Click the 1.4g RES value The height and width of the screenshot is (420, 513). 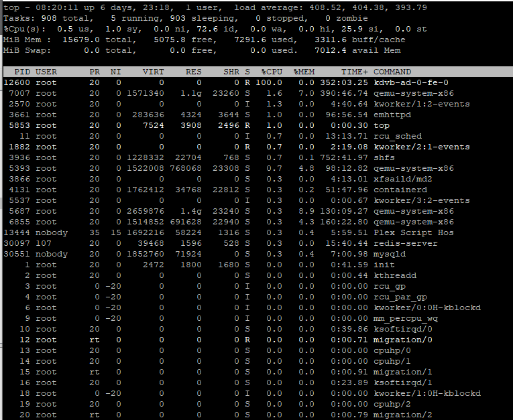pos(191,212)
